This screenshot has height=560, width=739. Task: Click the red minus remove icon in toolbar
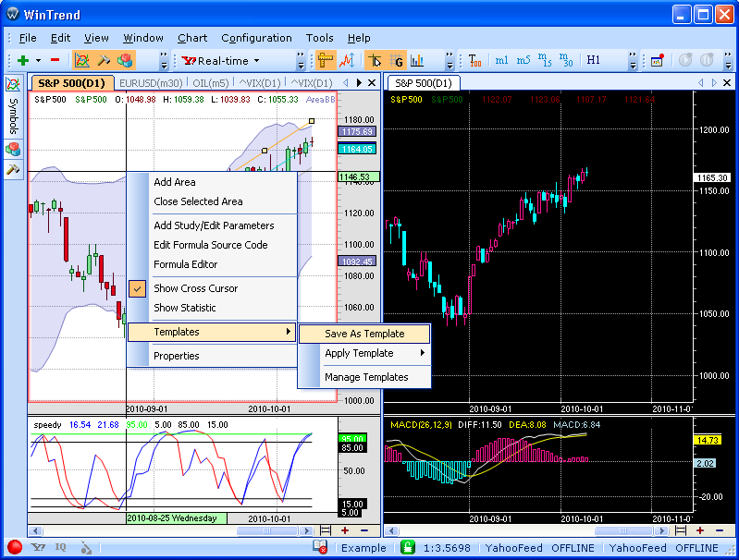pos(55,60)
